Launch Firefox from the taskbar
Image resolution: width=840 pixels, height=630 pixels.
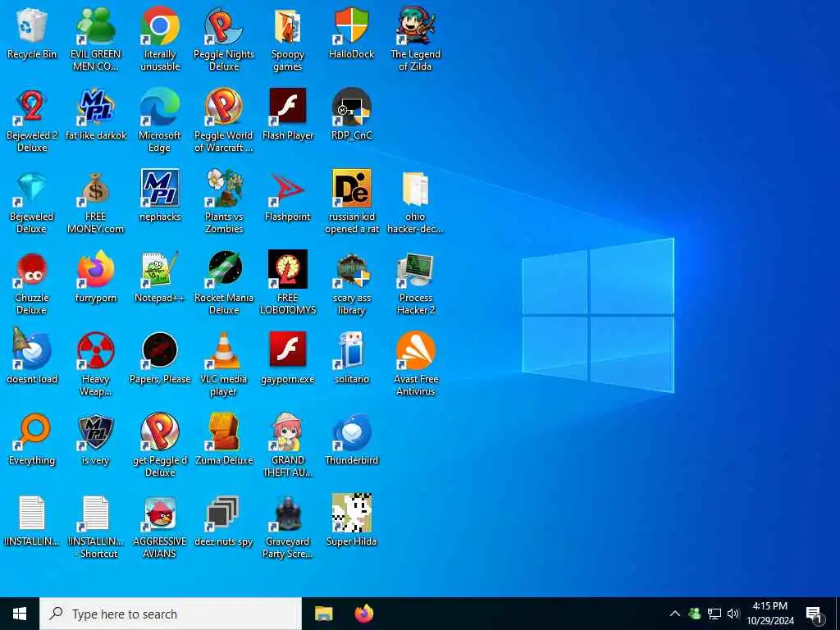tap(364, 614)
